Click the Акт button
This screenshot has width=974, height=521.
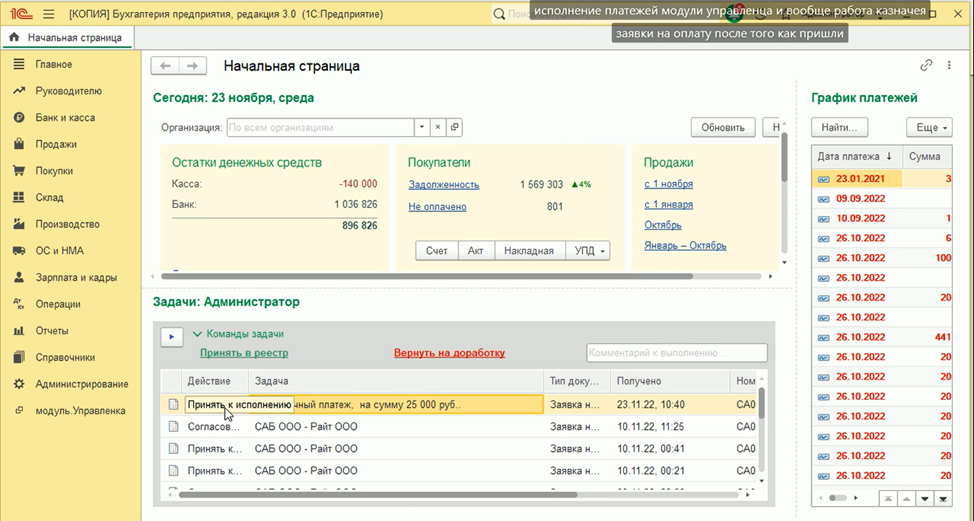click(476, 251)
